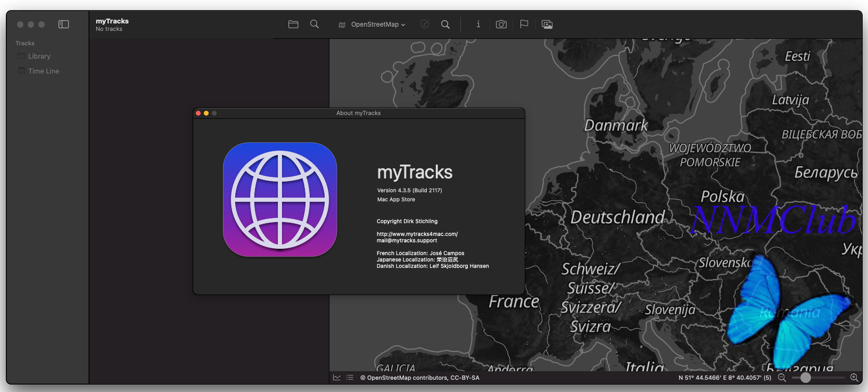Screen dimensions: 868x392
Task: Click the Library folder icon
Action: pos(21,56)
